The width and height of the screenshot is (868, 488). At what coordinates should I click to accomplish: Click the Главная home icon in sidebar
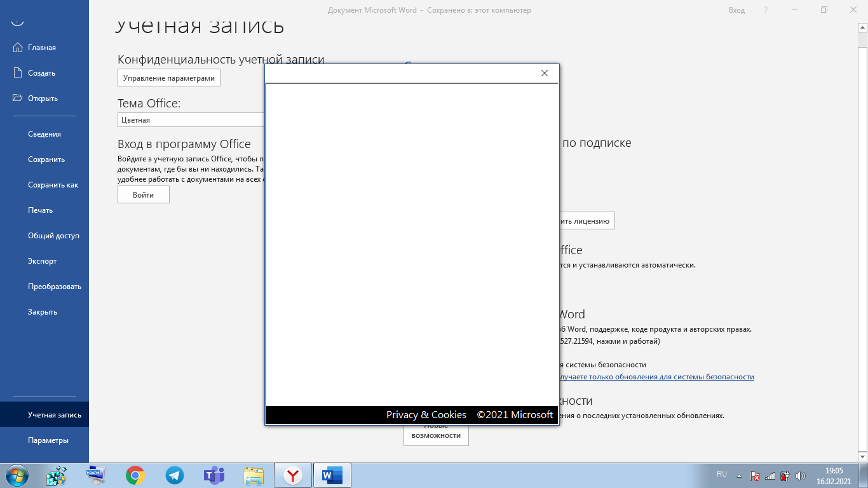pos(18,48)
